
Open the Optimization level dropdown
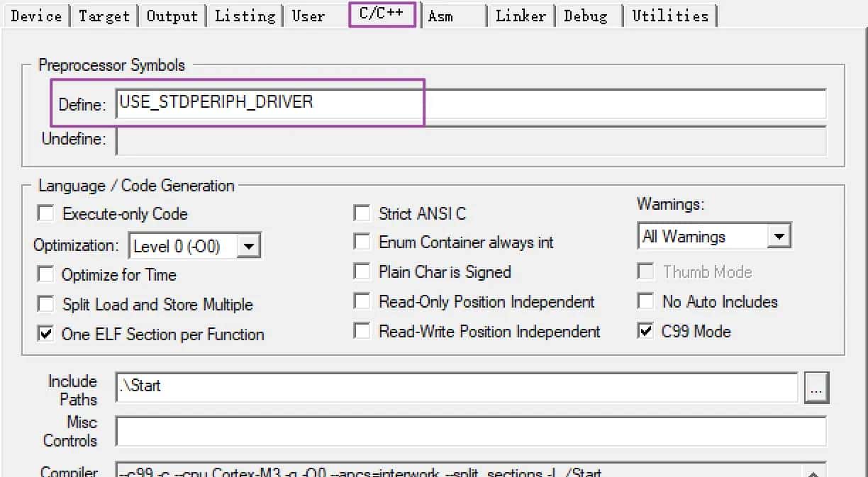pos(249,247)
